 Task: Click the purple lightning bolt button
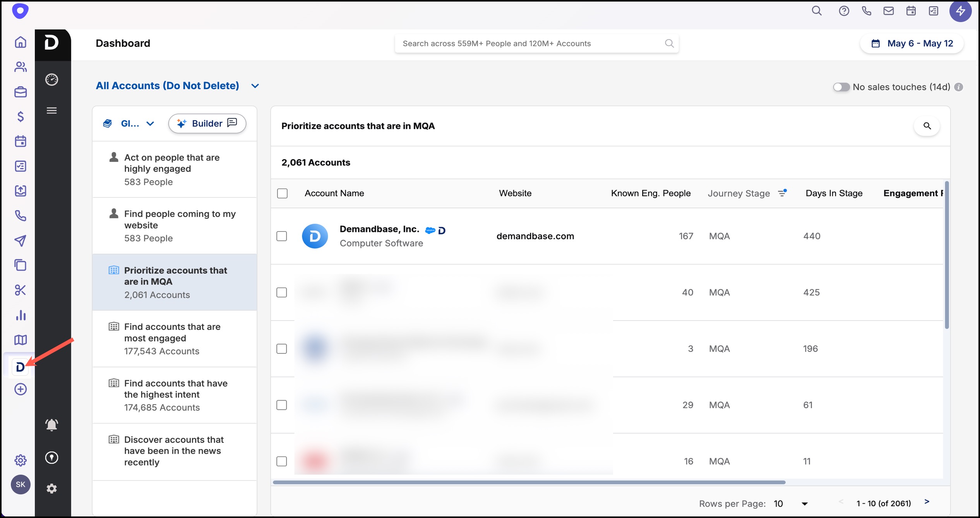[961, 11]
